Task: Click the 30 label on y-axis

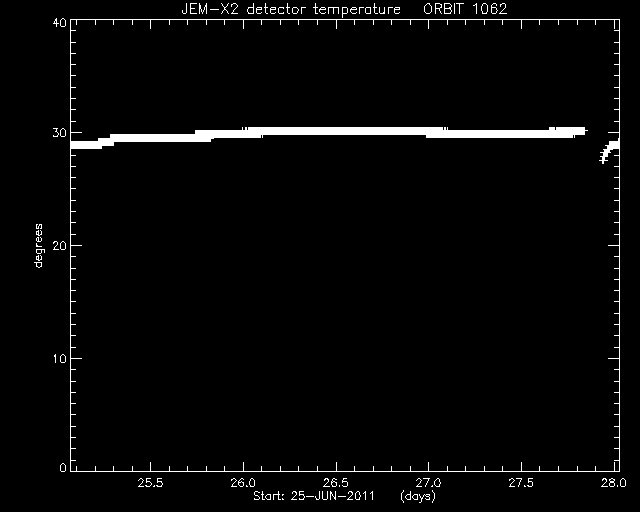Action: click(x=60, y=133)
